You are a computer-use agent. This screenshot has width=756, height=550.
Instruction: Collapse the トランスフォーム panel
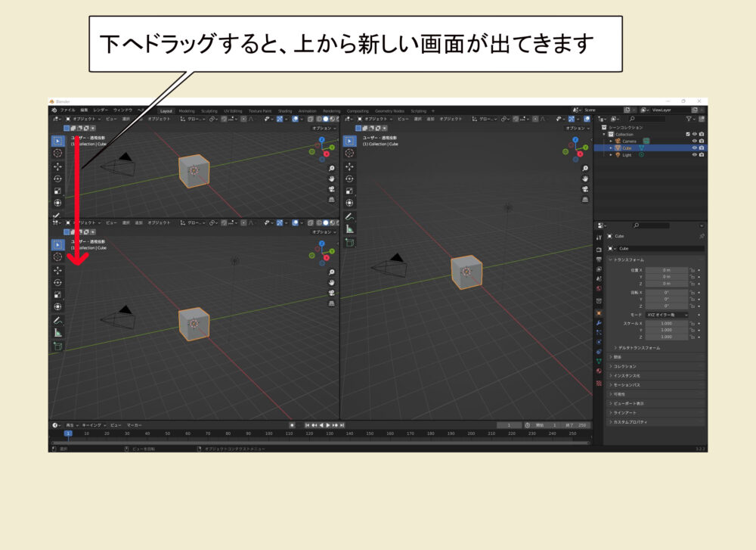(655, 259)
